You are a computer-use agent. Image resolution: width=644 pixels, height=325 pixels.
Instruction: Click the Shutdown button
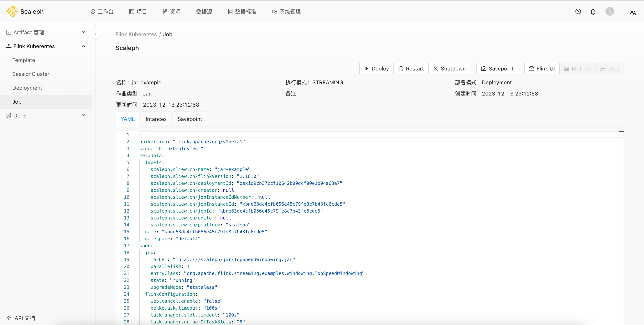coord(449,69)
